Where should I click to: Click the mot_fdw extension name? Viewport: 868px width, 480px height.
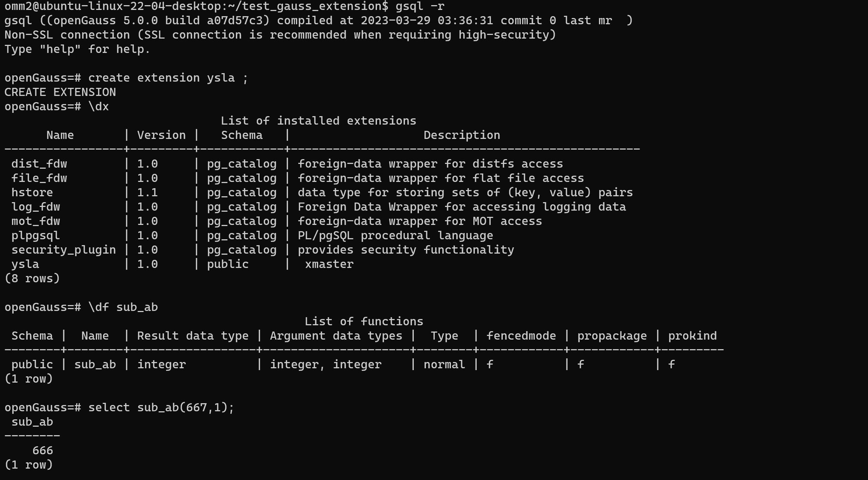coord(36,221)
